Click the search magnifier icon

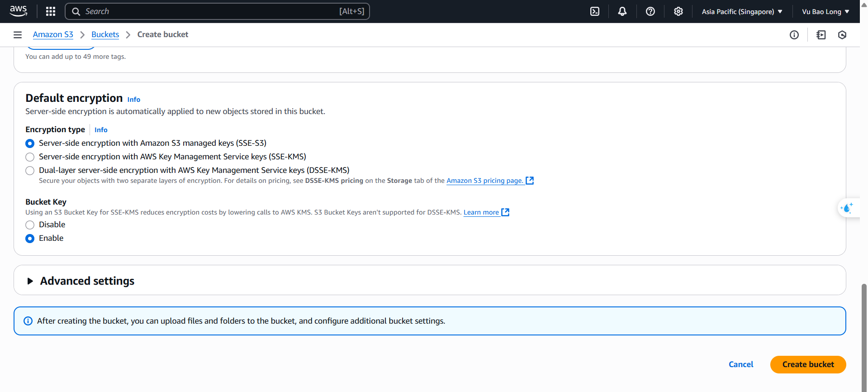76,11
